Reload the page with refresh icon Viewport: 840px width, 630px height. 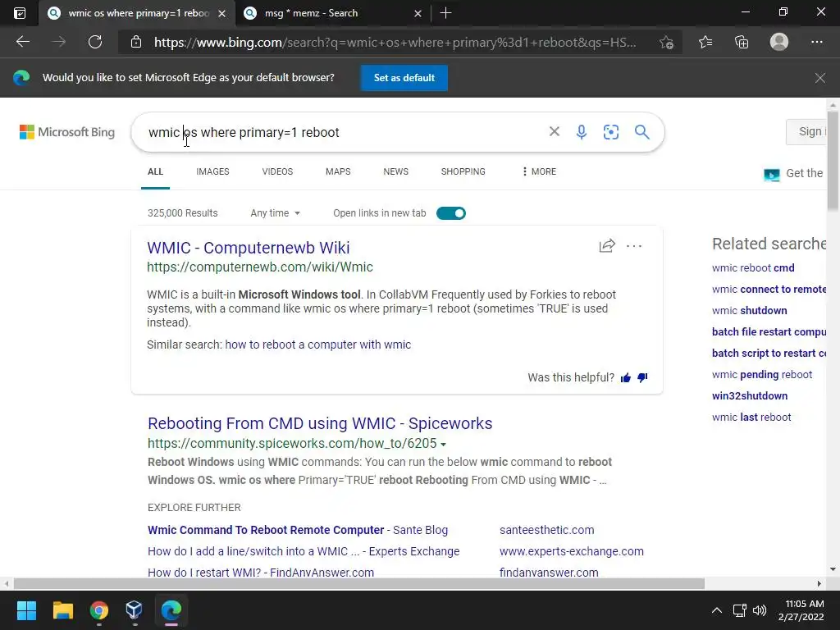(95, 42)
